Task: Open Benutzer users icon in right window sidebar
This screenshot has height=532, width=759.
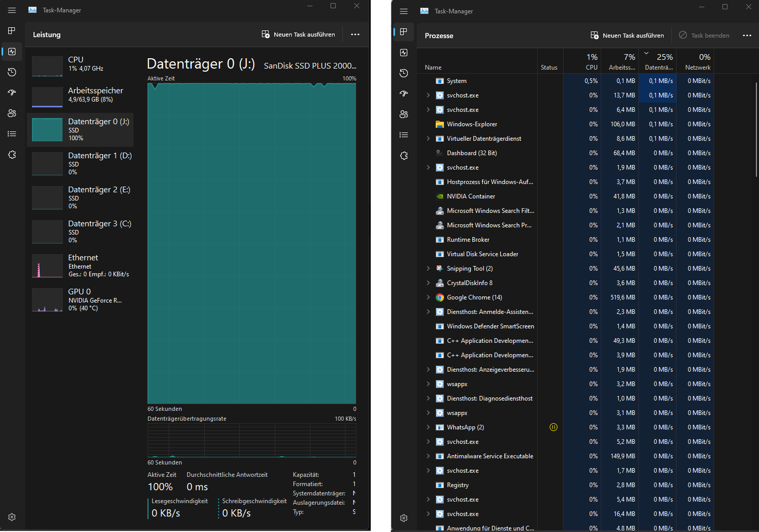Action: pos(404,114)
